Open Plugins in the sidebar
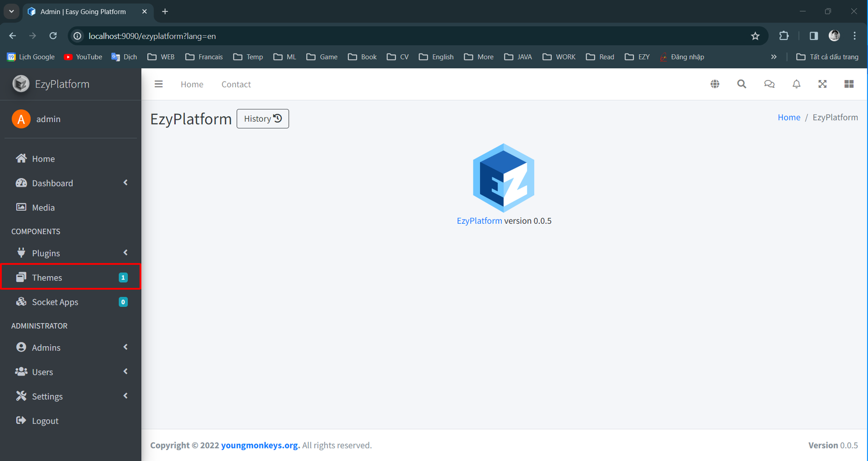 [x=70, y=253]
